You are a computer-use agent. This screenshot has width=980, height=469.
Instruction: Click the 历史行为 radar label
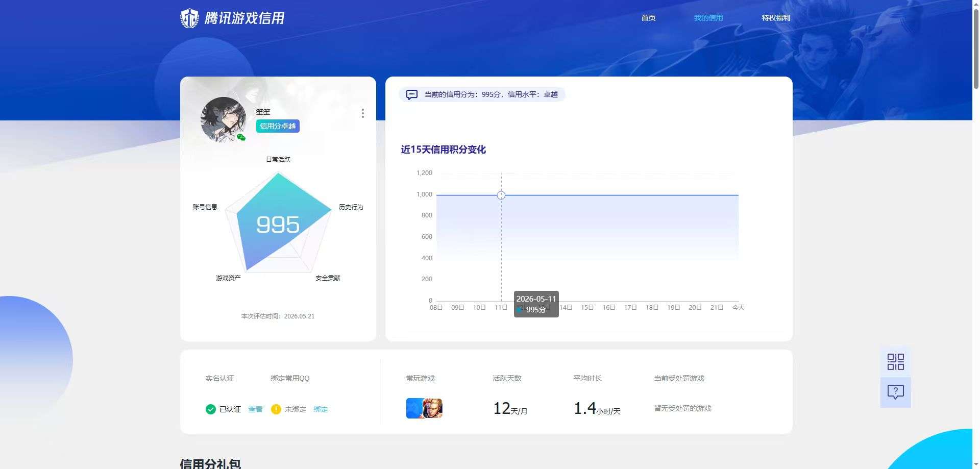click(x=351, y=207)
